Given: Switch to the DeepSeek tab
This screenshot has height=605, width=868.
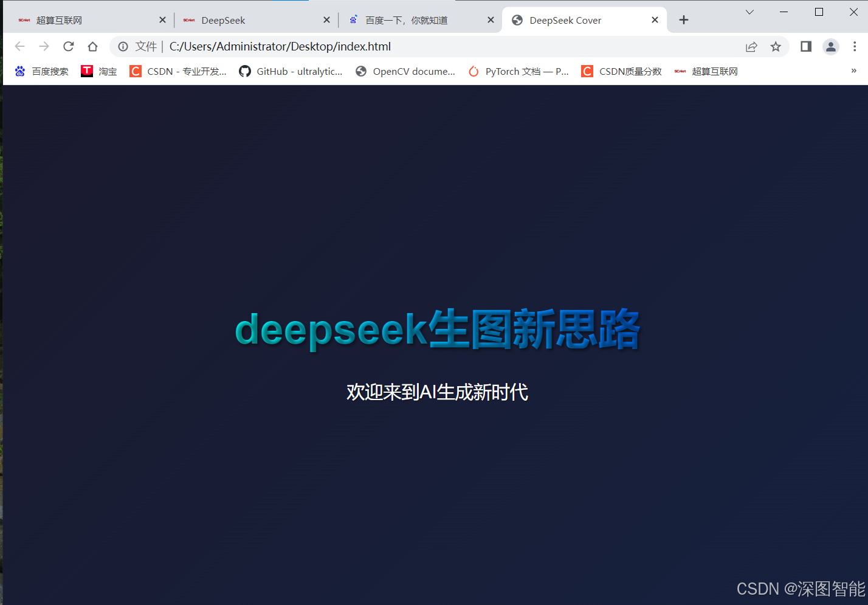Looking at the screenshot, I should [255, 20].
